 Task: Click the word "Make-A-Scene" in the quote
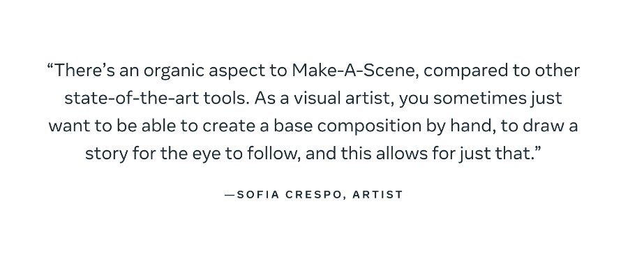point(355,71)
